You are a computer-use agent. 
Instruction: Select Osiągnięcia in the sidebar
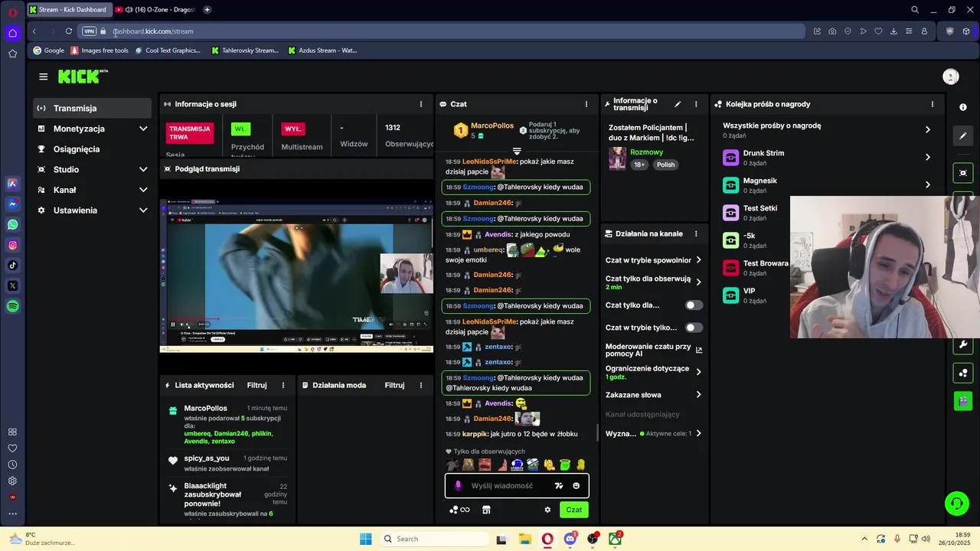point(92,149)
